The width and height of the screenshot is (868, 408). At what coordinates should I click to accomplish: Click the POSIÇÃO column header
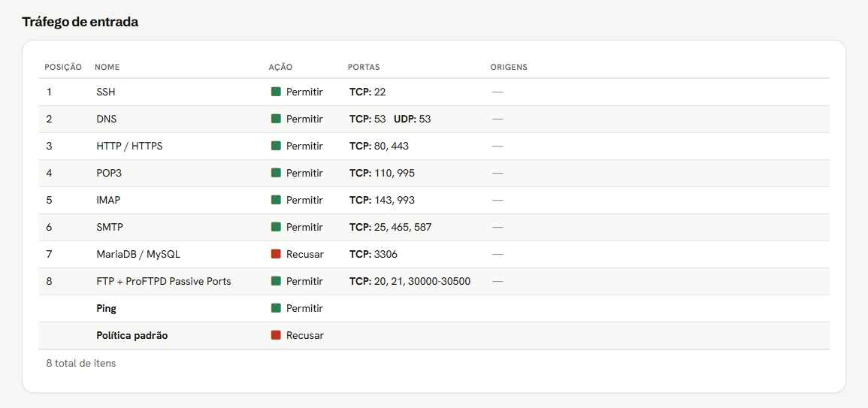click(x=63, y=67)
